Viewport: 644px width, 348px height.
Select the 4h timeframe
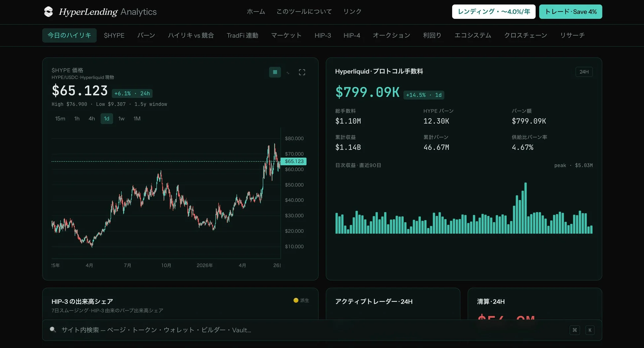click(x=92, y=119)
